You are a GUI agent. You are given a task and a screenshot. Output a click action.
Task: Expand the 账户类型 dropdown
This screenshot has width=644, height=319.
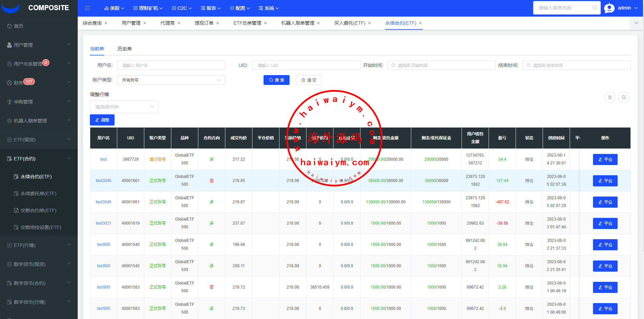171,80
